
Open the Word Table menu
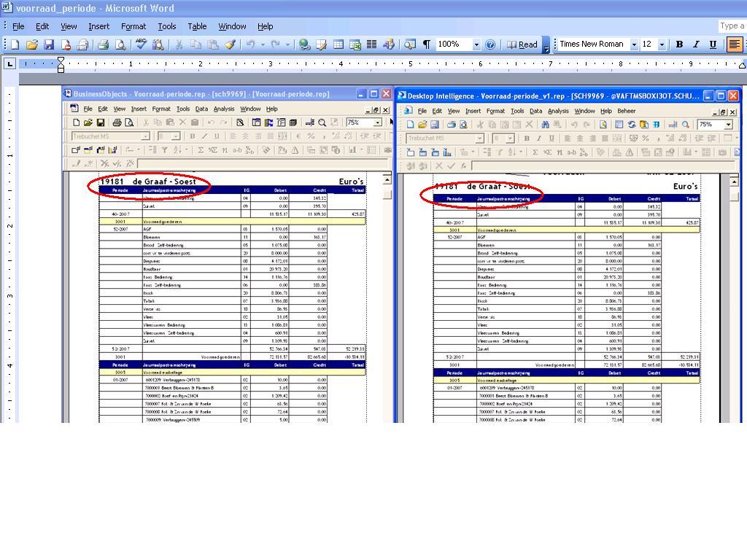[x=197, y=26]
